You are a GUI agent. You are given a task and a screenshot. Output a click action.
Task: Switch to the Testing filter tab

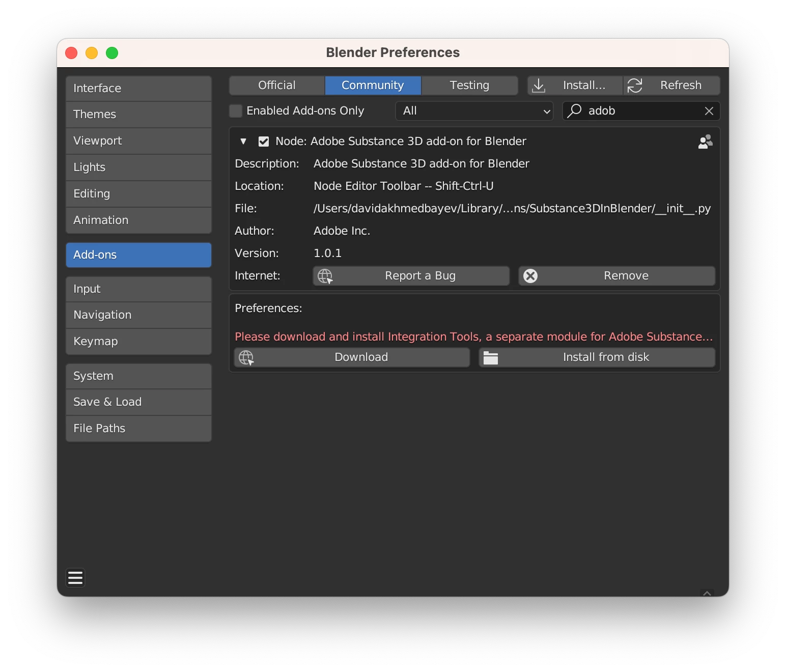tap(470, 86)
